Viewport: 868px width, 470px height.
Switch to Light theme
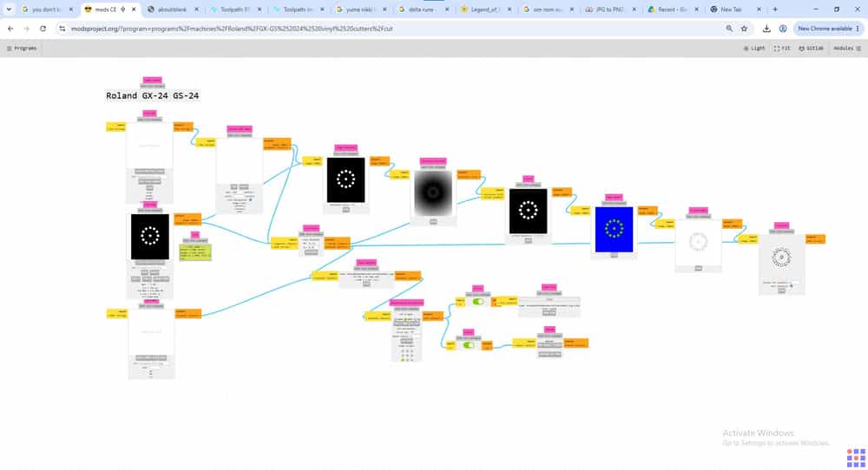click(x=754, y=49)
